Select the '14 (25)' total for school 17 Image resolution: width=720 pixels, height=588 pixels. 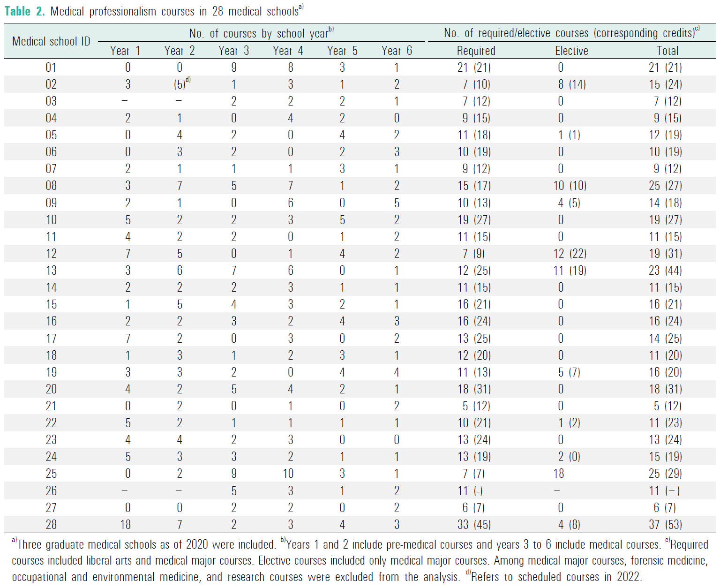click(x=666, y=339)
